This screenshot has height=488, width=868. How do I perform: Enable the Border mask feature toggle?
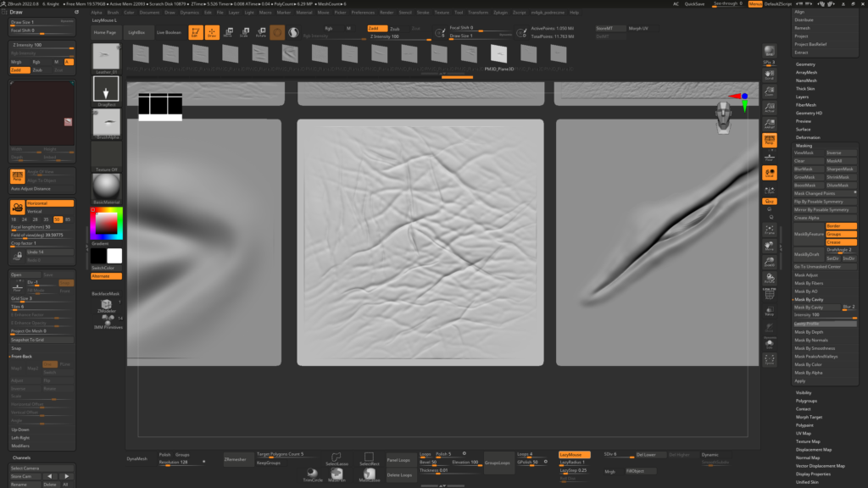pos(841,225)
